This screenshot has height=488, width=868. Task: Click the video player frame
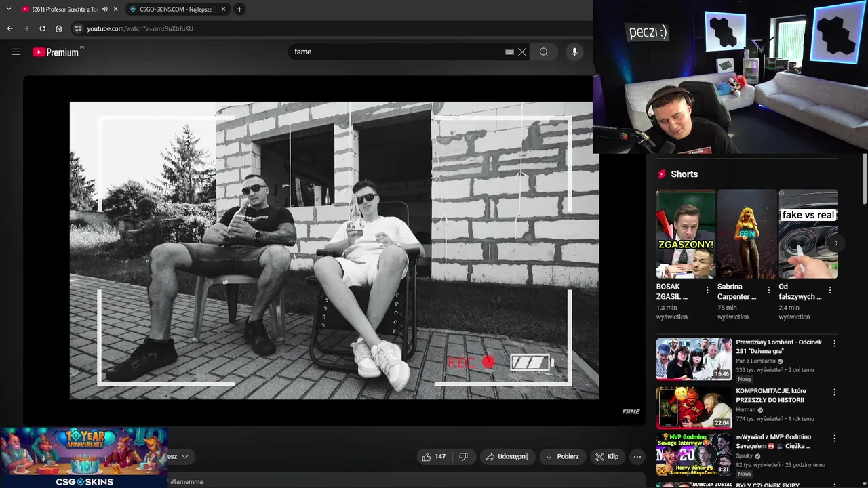(334, 250)
